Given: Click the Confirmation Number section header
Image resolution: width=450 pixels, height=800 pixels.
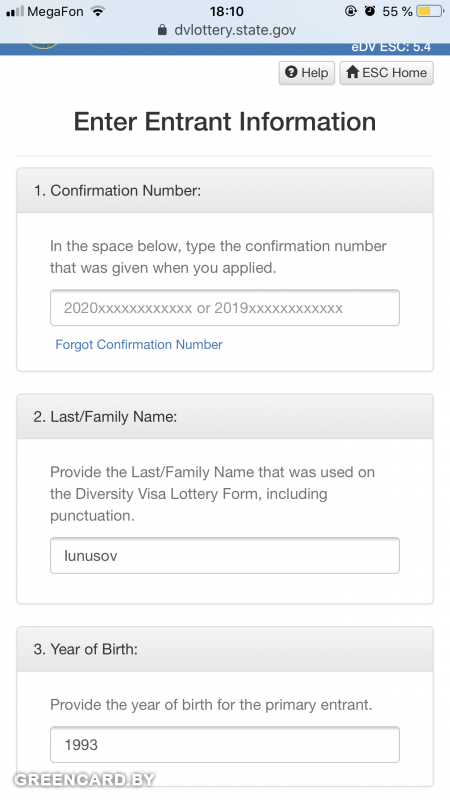Looking at the screenshot, I should click(225, 190).
